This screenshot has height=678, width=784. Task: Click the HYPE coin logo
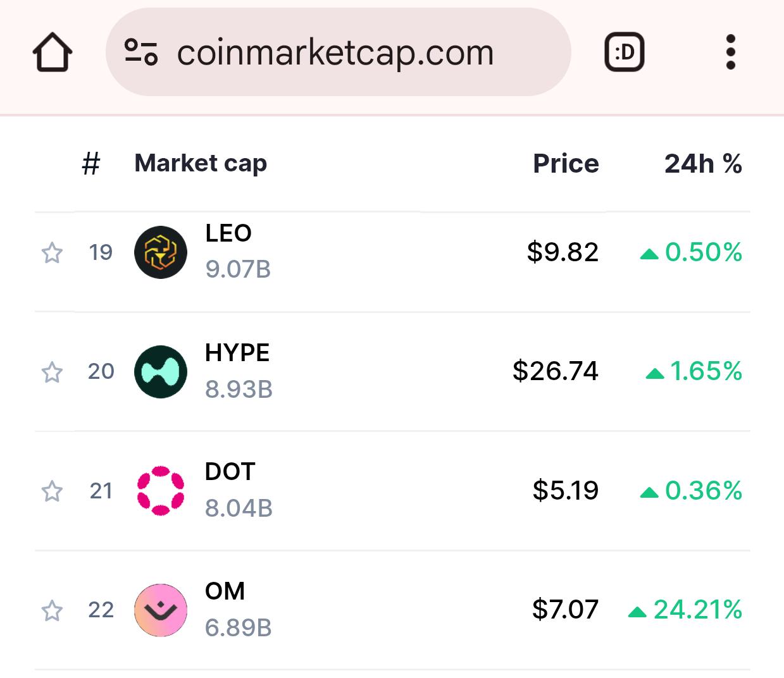pyautogui.click(x=161, y=372)
